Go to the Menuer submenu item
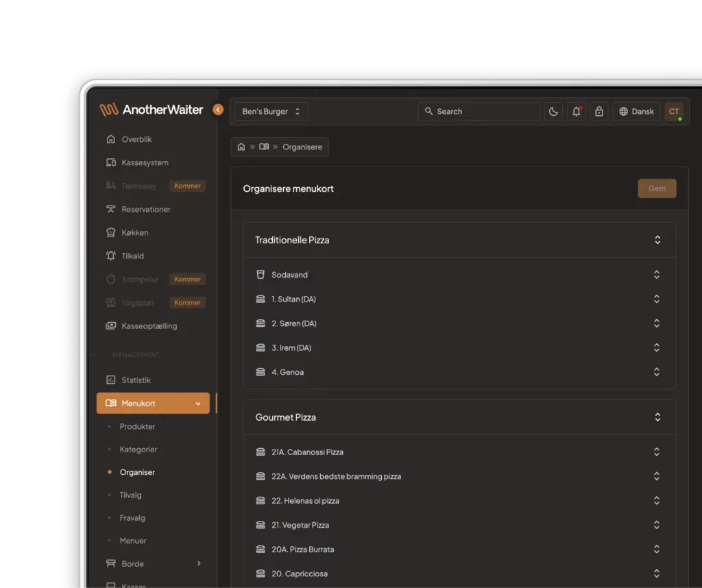Screen dimensions: 702x588 pyautogui.click(x=132, y=541)
